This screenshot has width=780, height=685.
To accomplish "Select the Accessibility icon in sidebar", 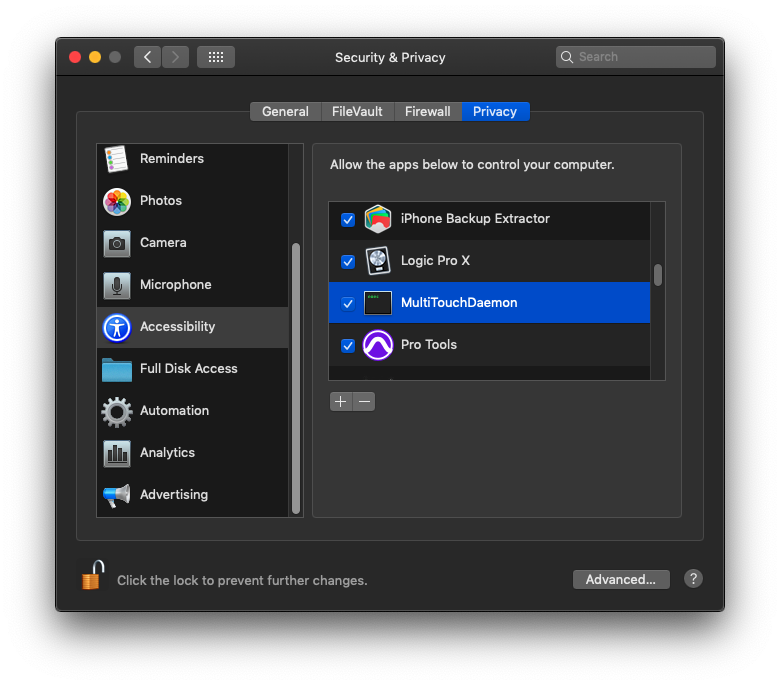I will click(x=117, y=327).
